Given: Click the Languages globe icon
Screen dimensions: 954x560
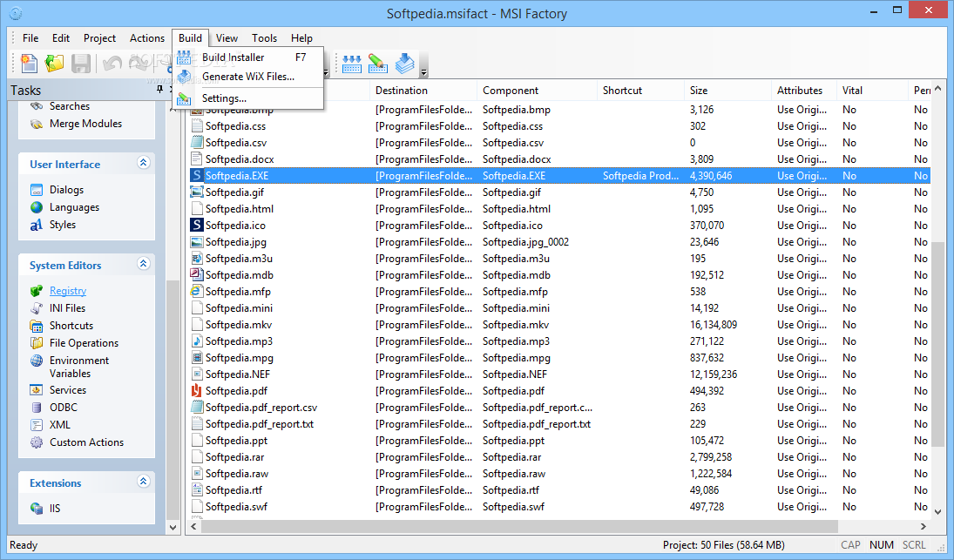Looking at the screenshot, I should (37, 207).
